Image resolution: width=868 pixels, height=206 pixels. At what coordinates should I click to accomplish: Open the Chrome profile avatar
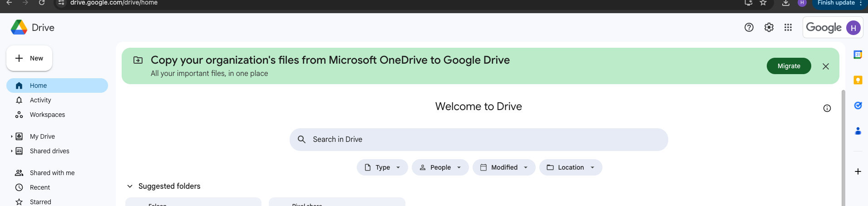(802, 3)
